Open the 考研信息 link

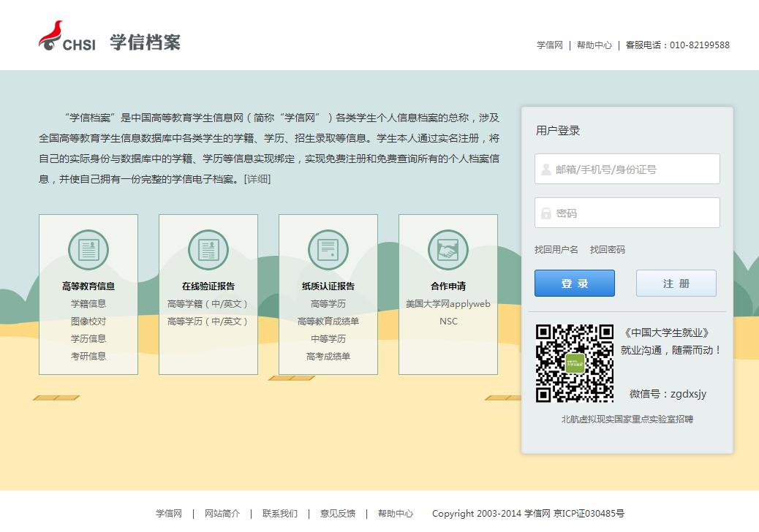pos(88,356)
